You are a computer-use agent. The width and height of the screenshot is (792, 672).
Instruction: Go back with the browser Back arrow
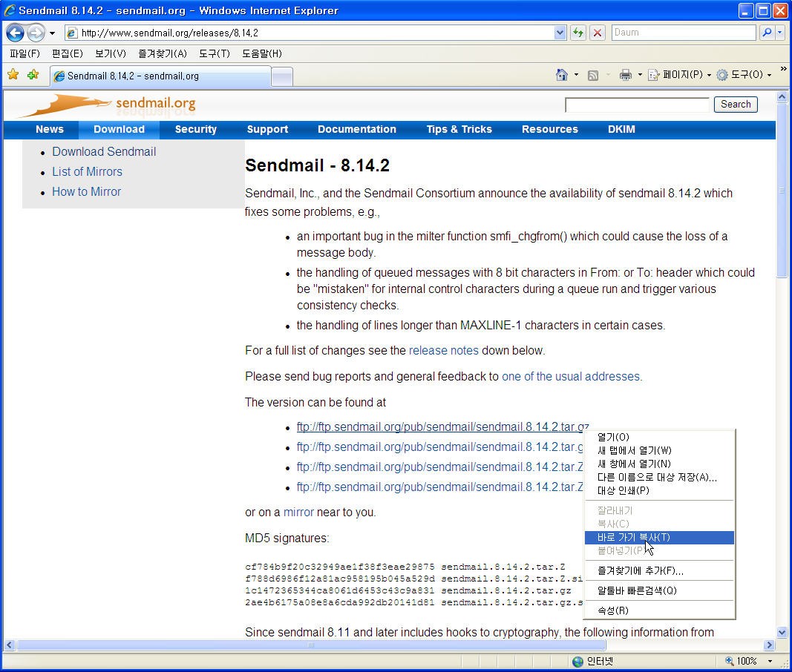(15, 33)
